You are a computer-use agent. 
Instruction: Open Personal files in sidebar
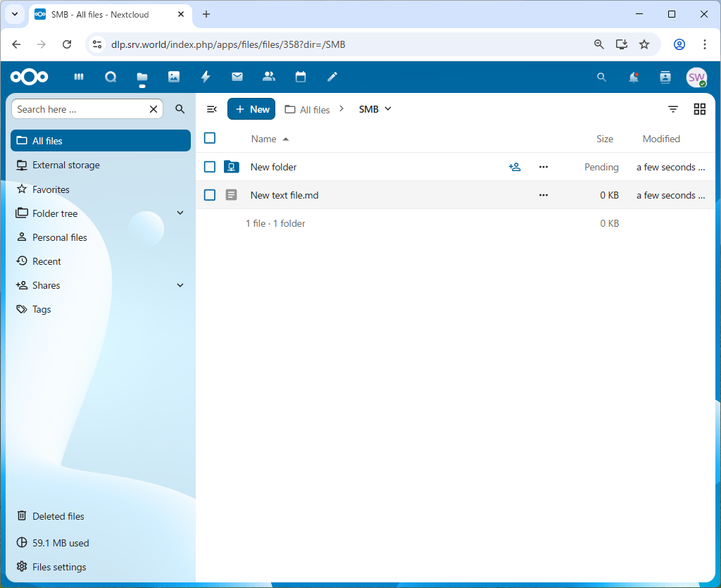pyautogui.click(x=101, y=237)
